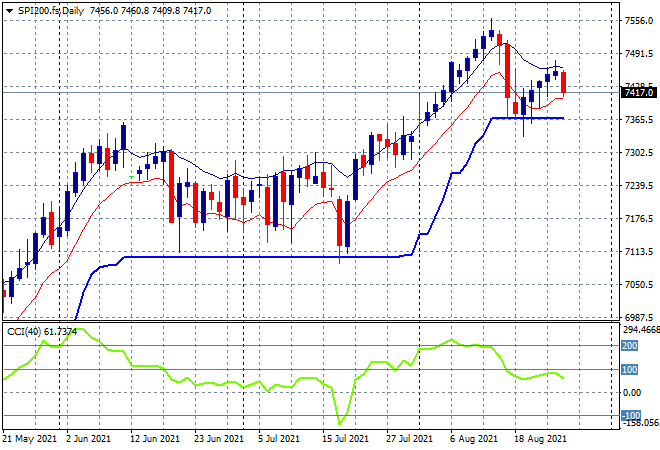Click the flat thick blue line at 7365
Image resolution: width=660 pixels, height=450 pixels.
pos(528,118)
